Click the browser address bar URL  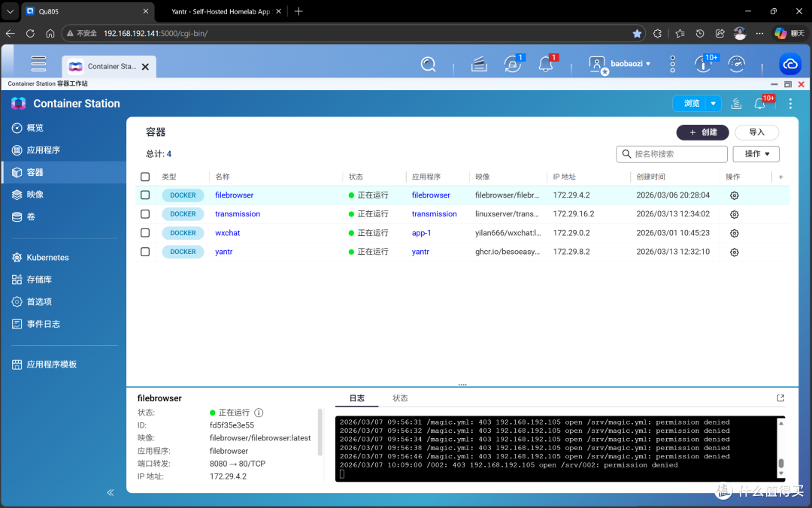click(156, 33)
